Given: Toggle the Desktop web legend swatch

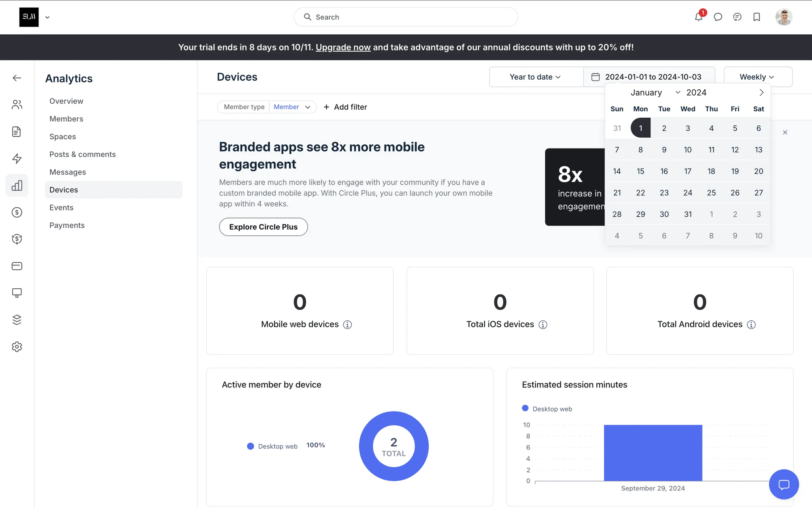Looking at the screenshot, I should pos(525,409).
